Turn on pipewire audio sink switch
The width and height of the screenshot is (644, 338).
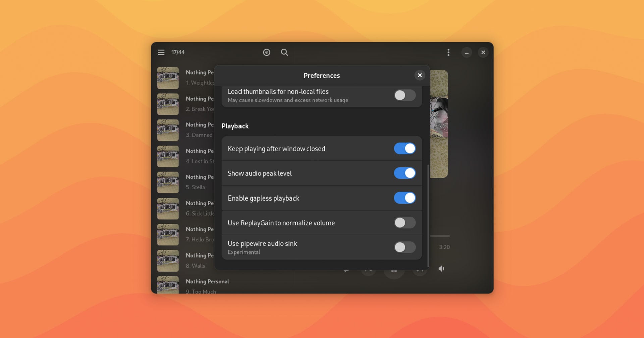pos(405,247)
